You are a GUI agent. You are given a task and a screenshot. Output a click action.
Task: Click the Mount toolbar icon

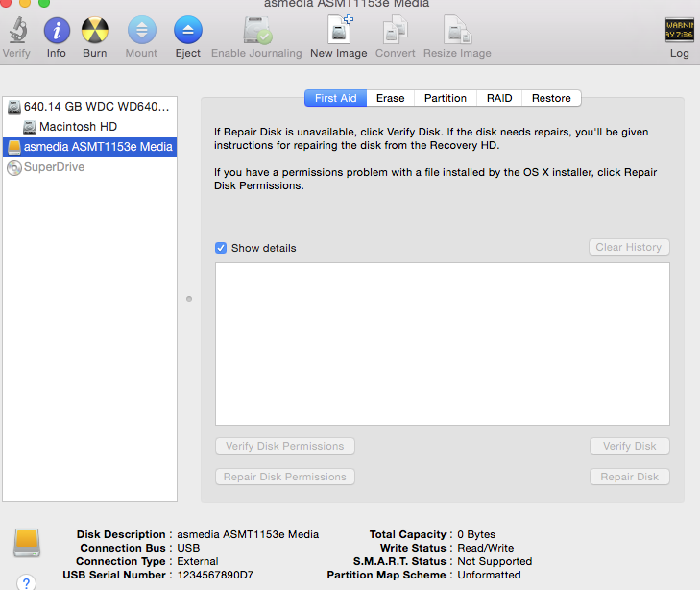(x=141, y=31)
